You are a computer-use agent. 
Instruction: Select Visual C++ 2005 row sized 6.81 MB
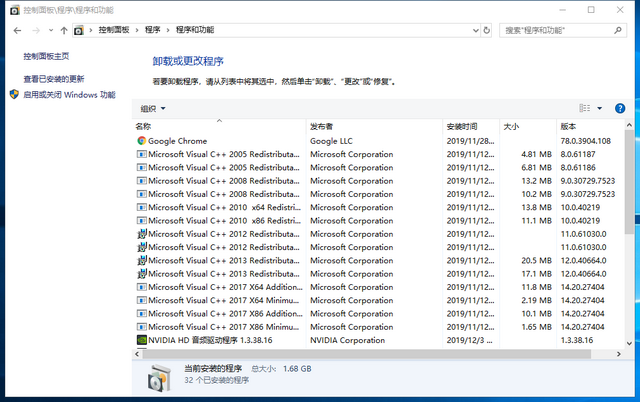(378, 167)
